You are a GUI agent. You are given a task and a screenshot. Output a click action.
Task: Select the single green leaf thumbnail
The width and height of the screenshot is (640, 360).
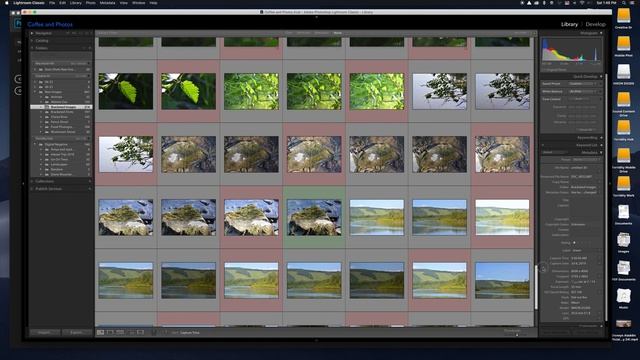click(126, 91)
